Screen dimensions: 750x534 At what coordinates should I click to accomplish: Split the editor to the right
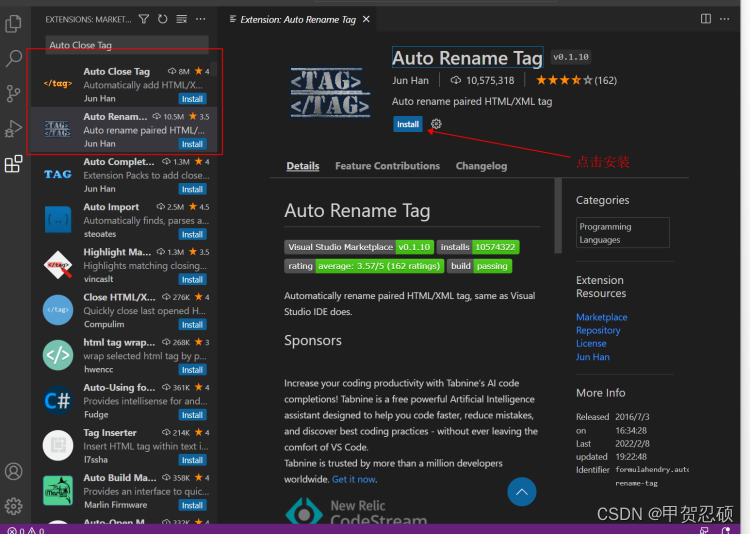pos(706,19)
